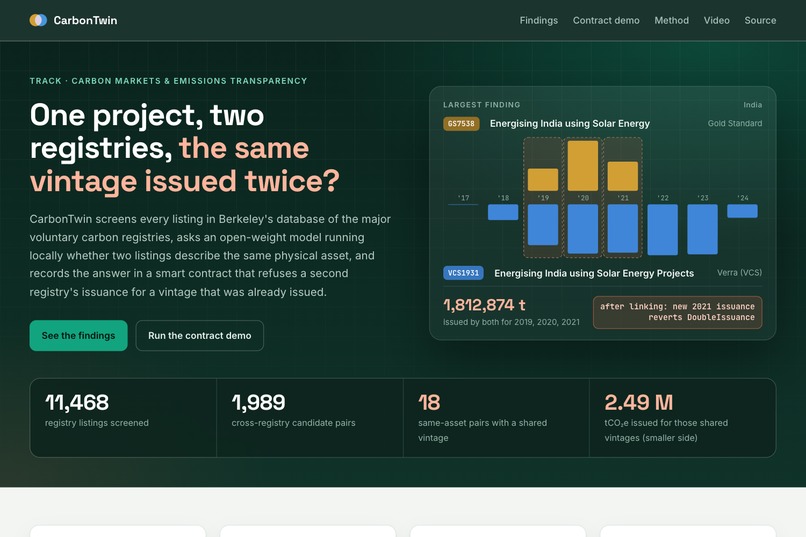Click 'Issued by both for 2019, 2020, 2021' caption
806x537 pixels.
[x=511, y=322]
